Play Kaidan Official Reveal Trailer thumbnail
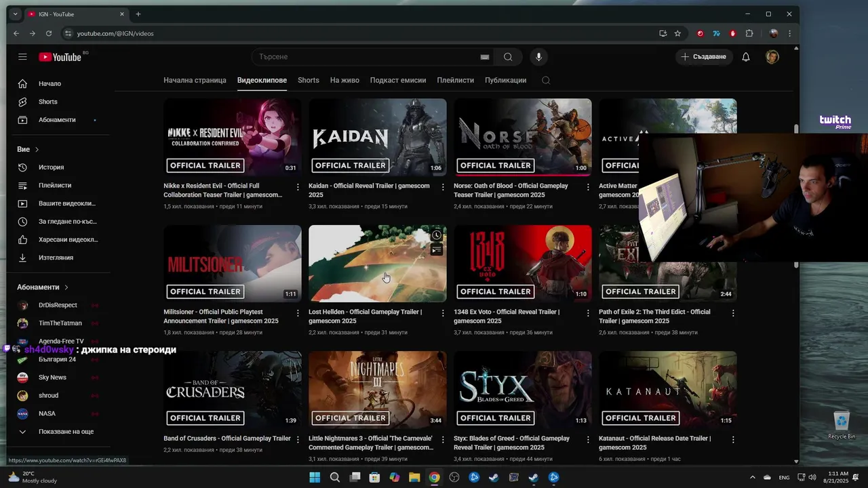The width and height of the screenshot is (868, 488). tap(378, 138)
